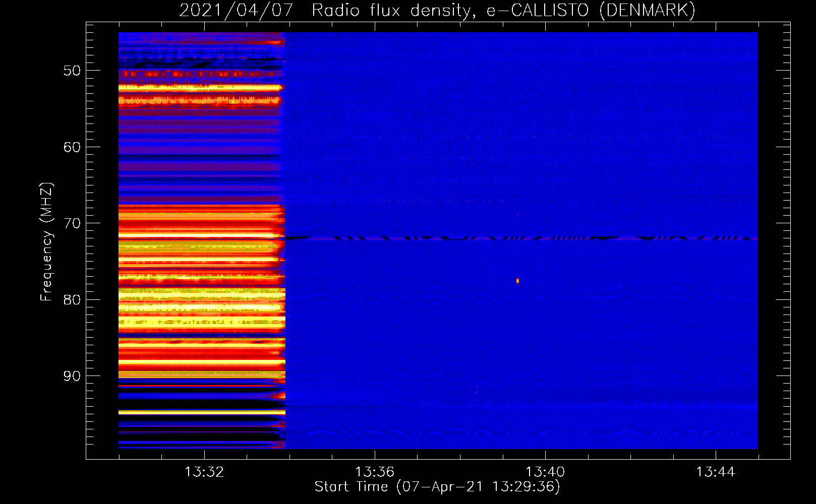816x504 pixels.
Task: Click the "Frequency (MHZ)" axis label
Action: tap(46, 242)
